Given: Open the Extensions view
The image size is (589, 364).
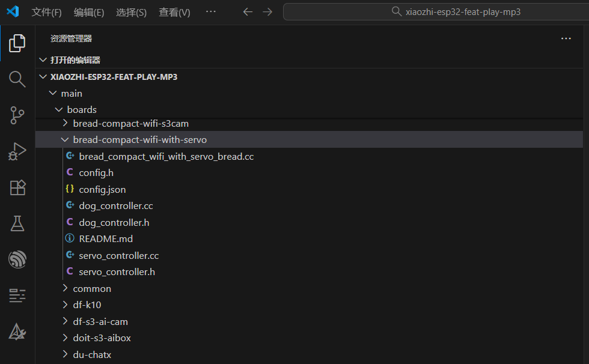Looking at the screenshot, I should [x=17, y=187].
